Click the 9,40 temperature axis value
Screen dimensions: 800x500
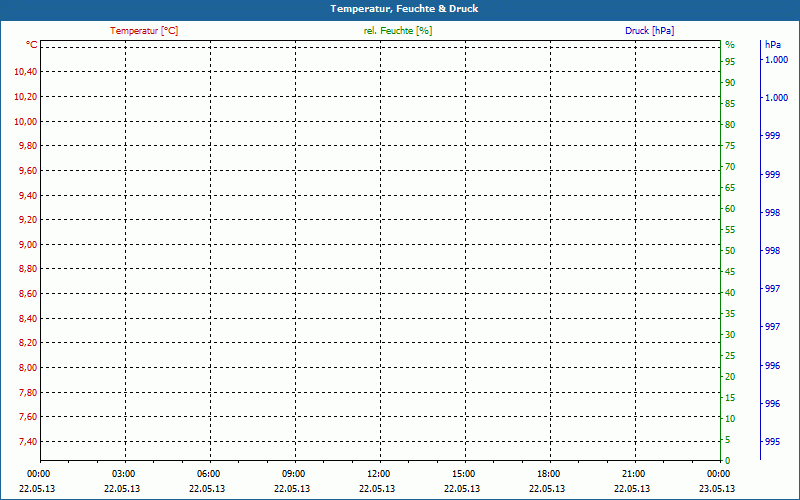tap(28, 195)
